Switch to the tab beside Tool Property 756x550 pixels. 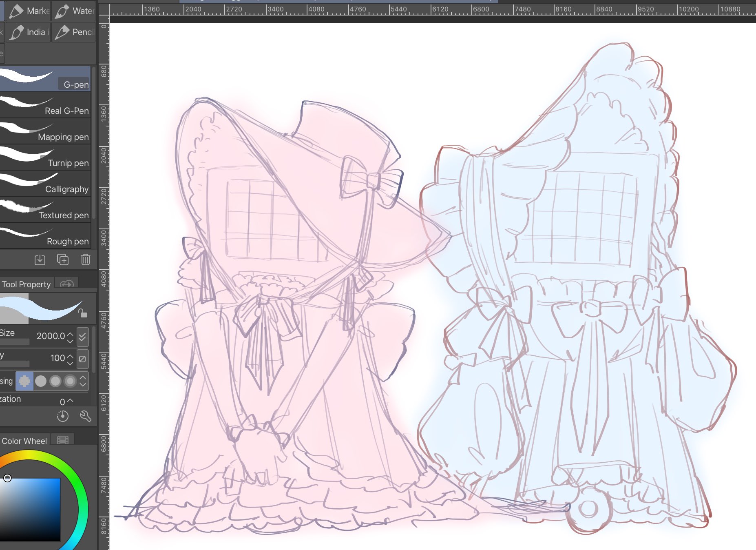tap(66, 284)
